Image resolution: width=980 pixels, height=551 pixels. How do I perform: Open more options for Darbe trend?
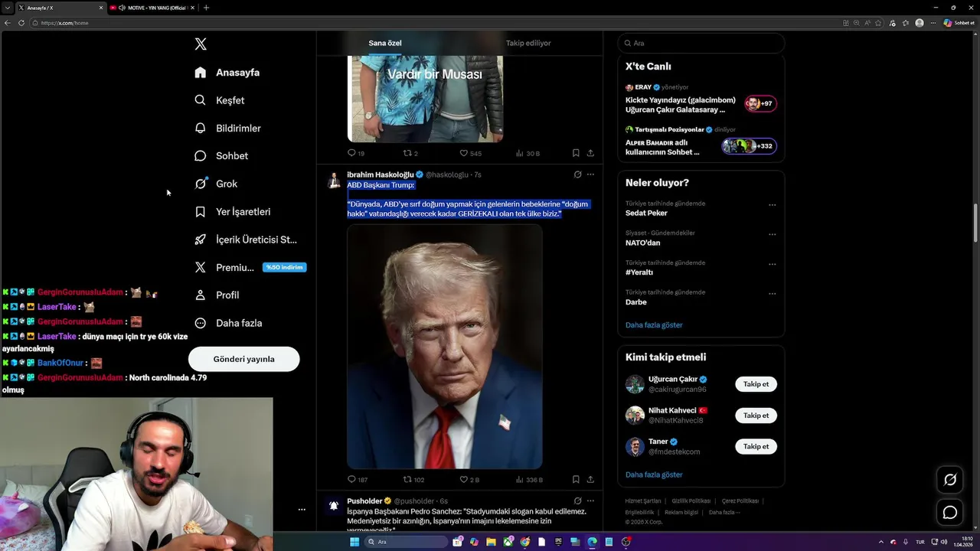coord(772,293)
